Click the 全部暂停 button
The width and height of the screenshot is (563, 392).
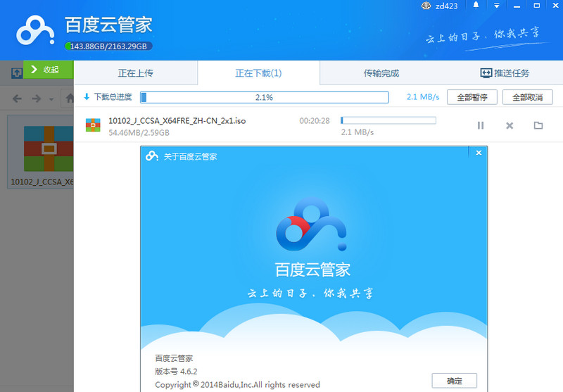coord(472,97)
